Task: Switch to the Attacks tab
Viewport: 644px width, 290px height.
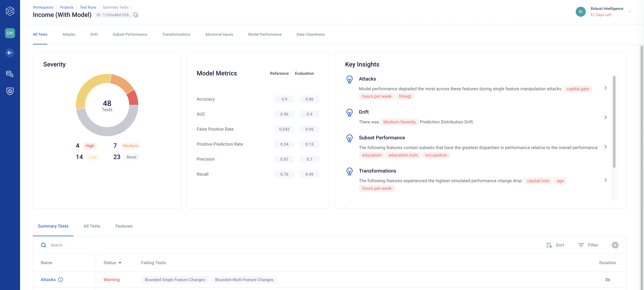Action: pyautogui.click(x=69, y=34)
